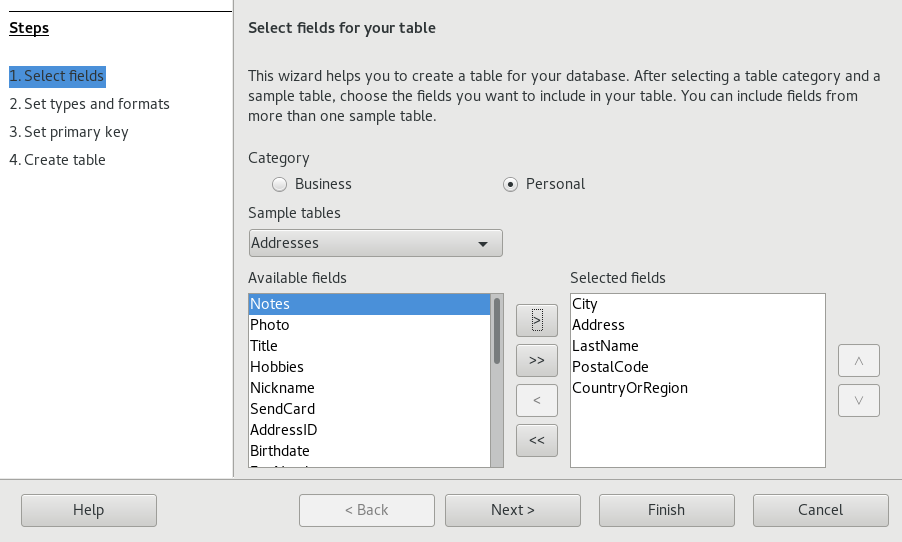Jump to step 4 Create table
Screen dimensions: 902x542
(57, 160)
